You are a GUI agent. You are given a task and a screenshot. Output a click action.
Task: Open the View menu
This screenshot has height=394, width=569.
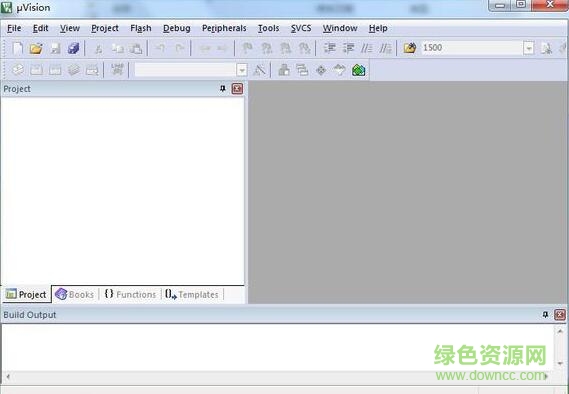(70, 28)
